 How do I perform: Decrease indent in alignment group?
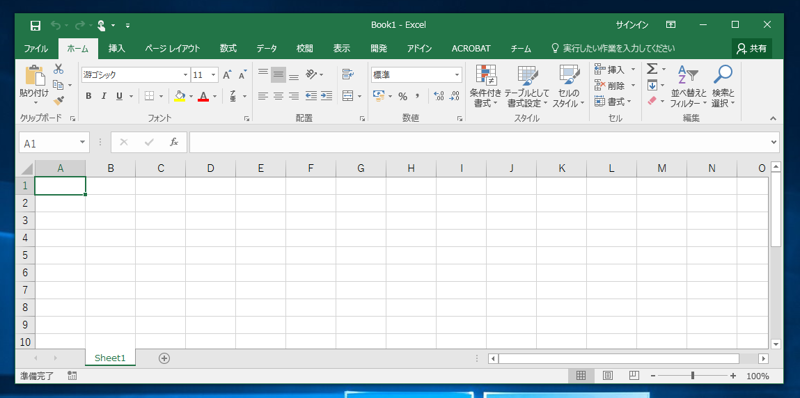pos(311,96)
